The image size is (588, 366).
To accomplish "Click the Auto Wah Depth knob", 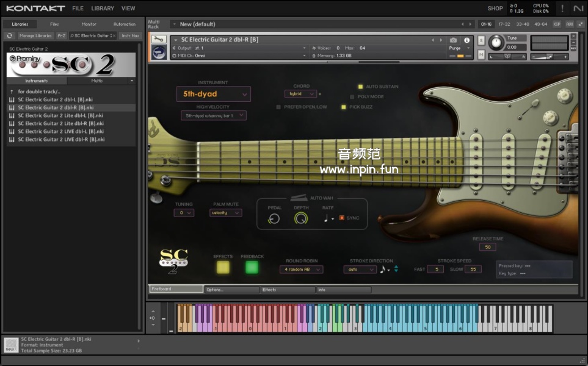I will point(301,218).
